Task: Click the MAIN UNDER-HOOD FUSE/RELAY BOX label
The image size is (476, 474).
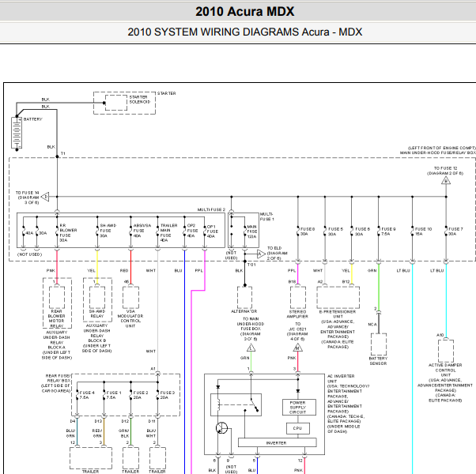Action: click(x=437, y=152)
